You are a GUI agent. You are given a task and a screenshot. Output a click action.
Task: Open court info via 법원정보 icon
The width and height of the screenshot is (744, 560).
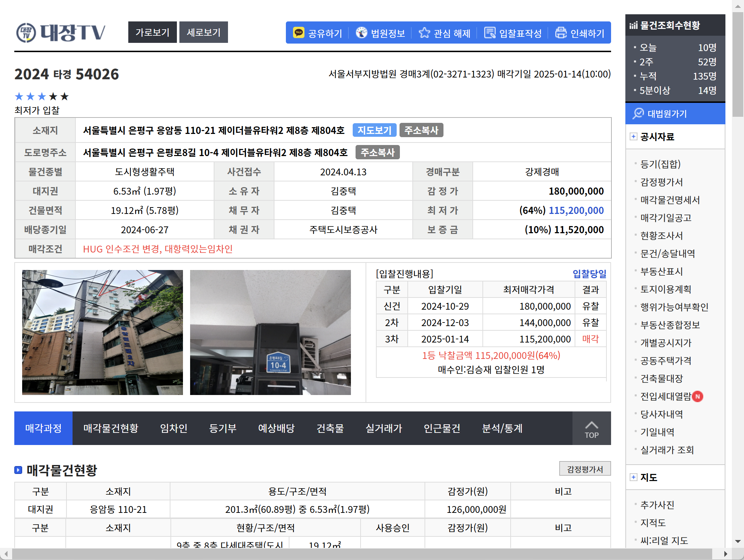(x=361, y=33)
